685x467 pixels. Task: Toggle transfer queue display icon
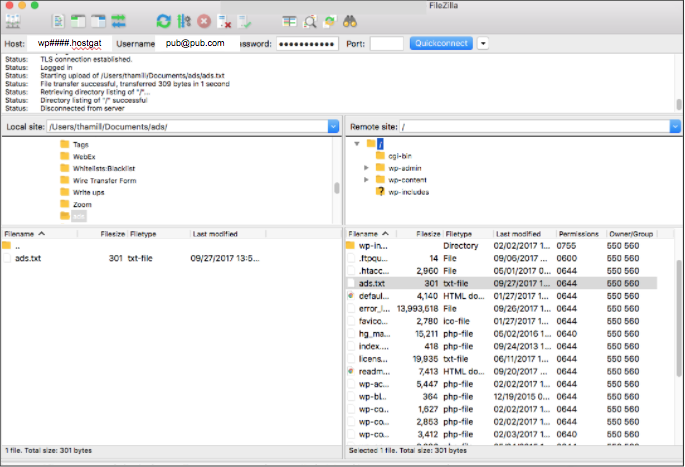point(119,20)
